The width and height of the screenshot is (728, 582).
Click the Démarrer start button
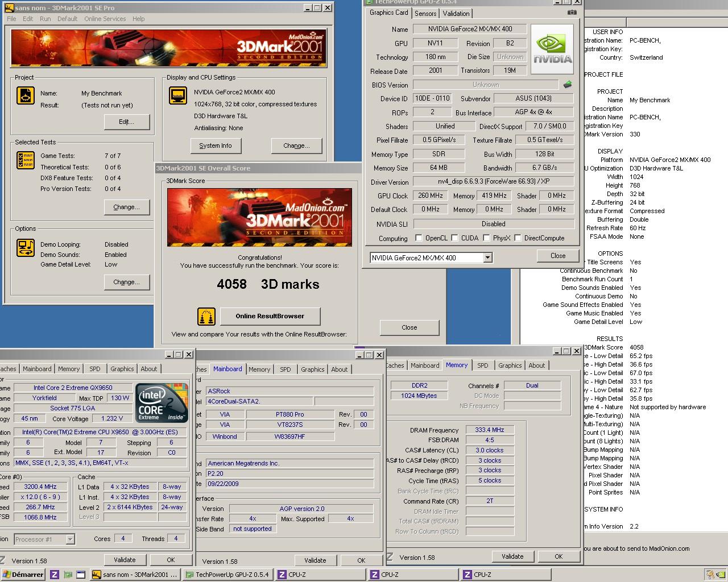[23, 575]
